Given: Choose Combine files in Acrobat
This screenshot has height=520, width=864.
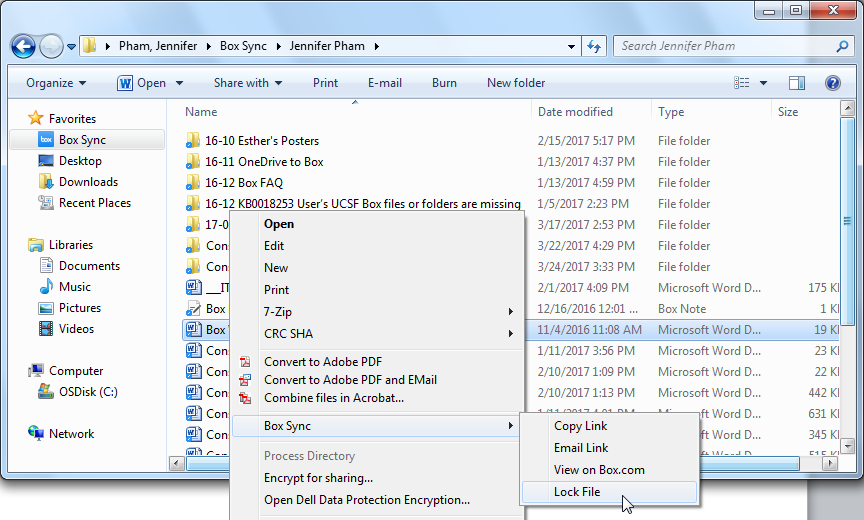Looking at the screenshot, I should click(x=334, y=398).
